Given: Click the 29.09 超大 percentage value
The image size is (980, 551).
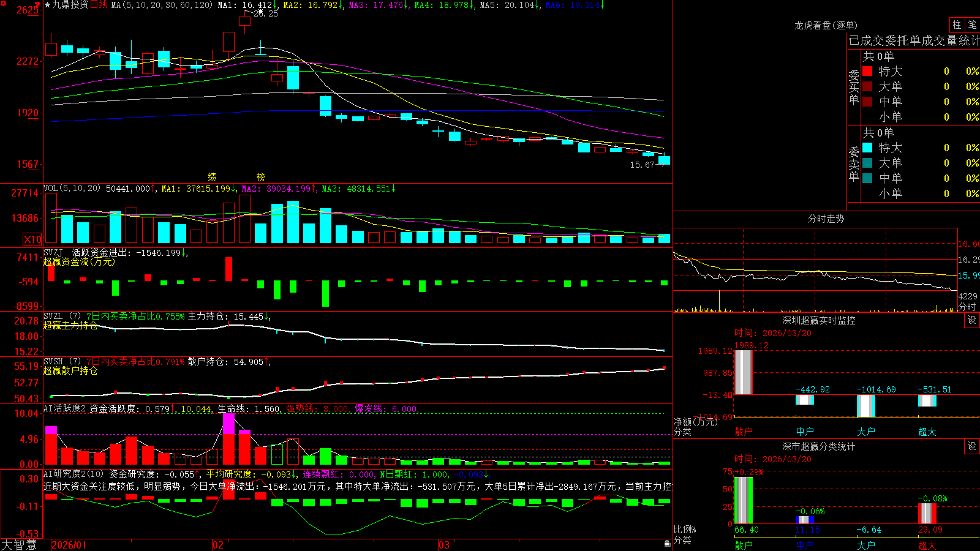Looking at the screenshot, I should click(x=930, y=530).
